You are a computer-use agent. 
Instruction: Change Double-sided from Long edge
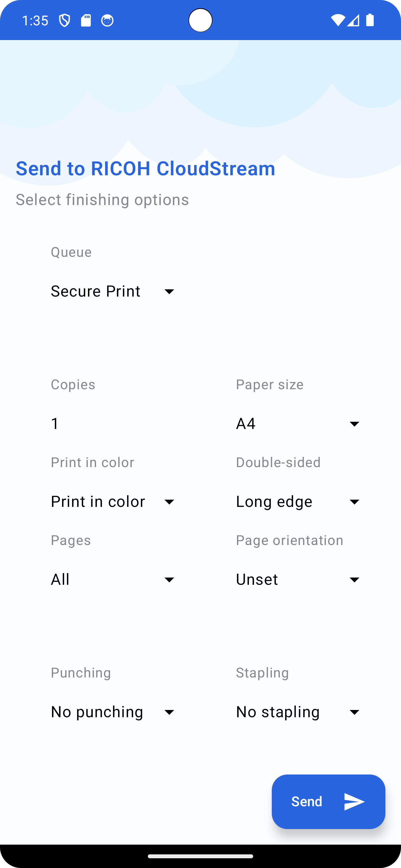[298, 501]
